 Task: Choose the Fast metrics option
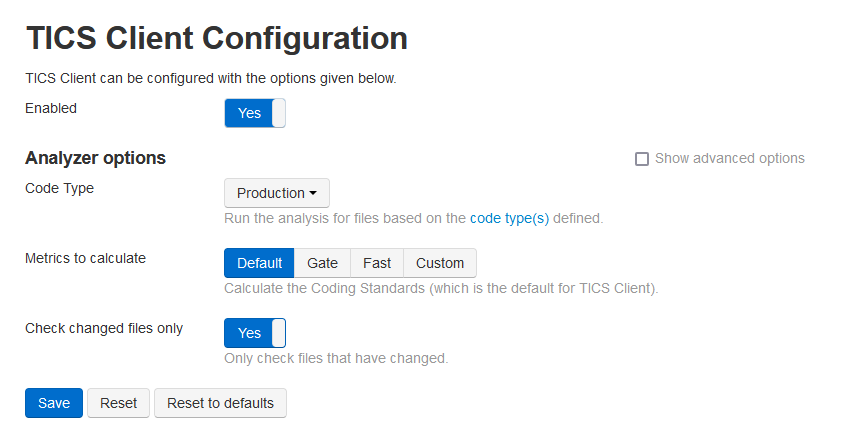point(377,263)
